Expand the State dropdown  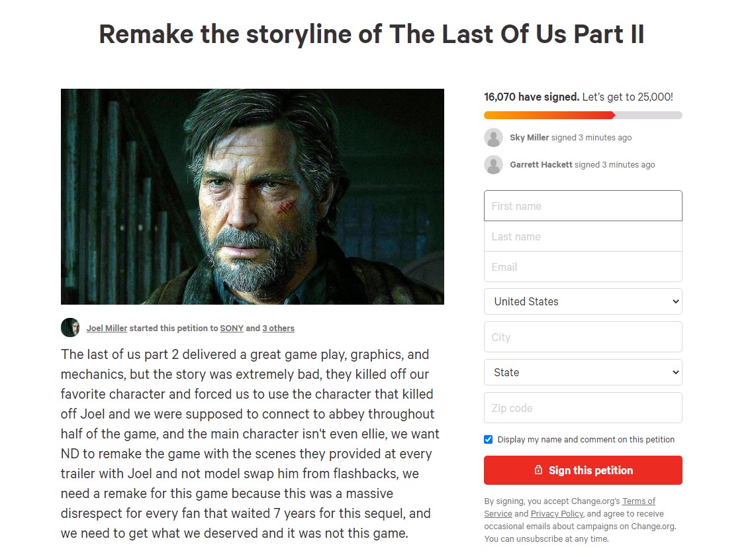583,372
